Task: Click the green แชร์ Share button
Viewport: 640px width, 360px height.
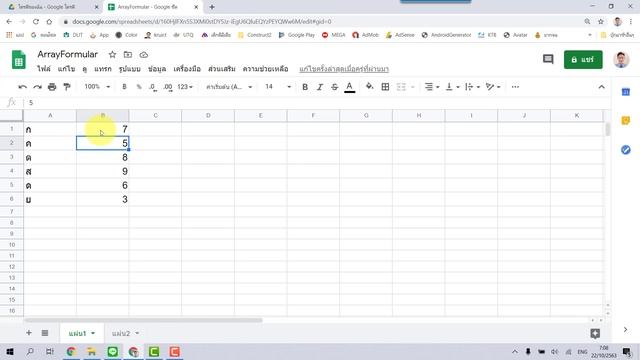Action: pyautogui.click(x=583, y=60)
